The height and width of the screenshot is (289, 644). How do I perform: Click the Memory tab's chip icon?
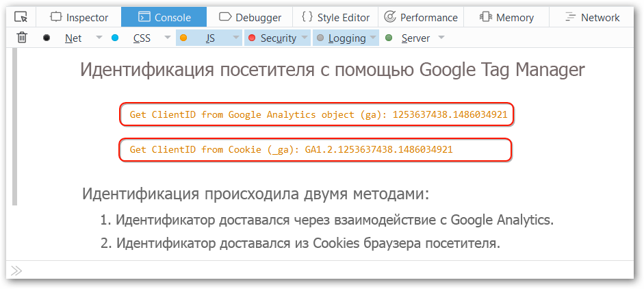[x=485, y=17]
